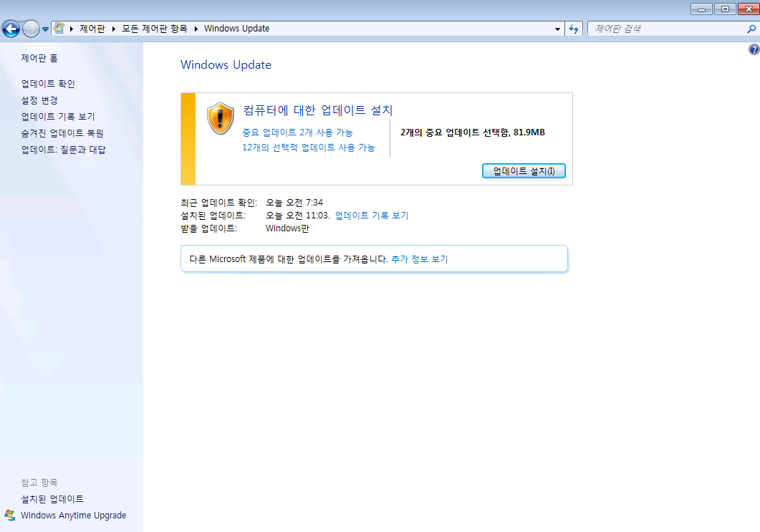760x532 pixels.
Task: Click the yellow shield warning icon
Action: [220, 119]
